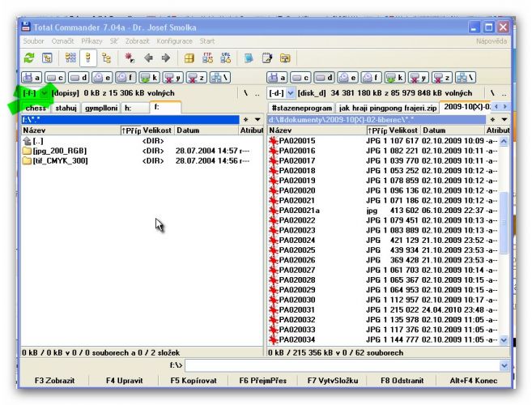Open the Označit menu
The height and width of the screenshot is (405, 532).
(62, 41)
